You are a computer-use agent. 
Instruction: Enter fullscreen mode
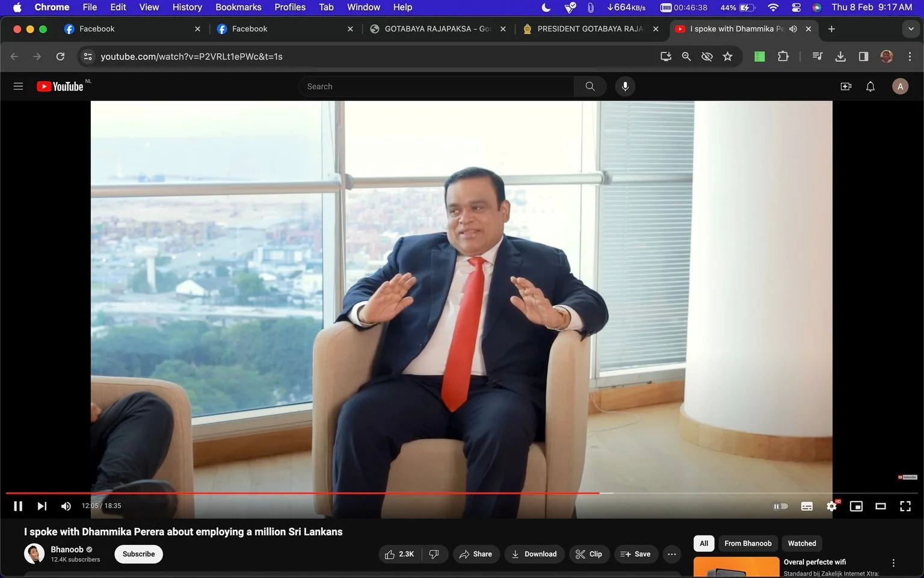(x=905, y=506)
